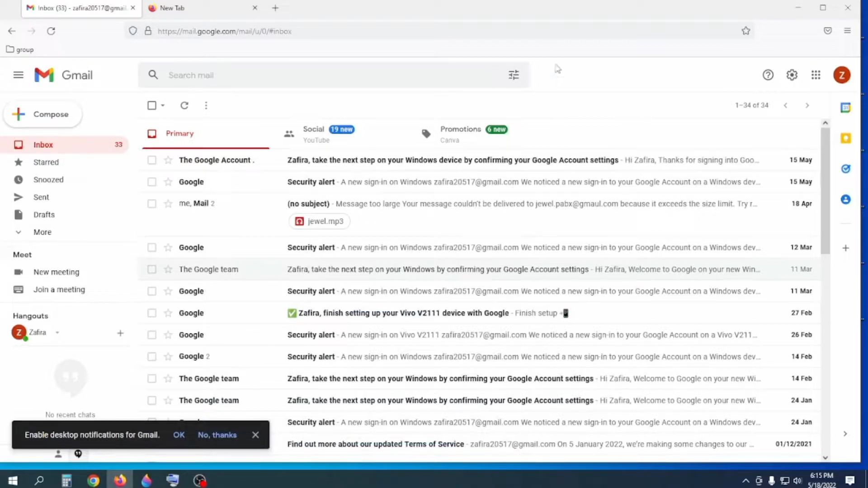868x488 pixels.
Task: Open the Sent folder
Action: pyautogui.click(x=41, y=197)
